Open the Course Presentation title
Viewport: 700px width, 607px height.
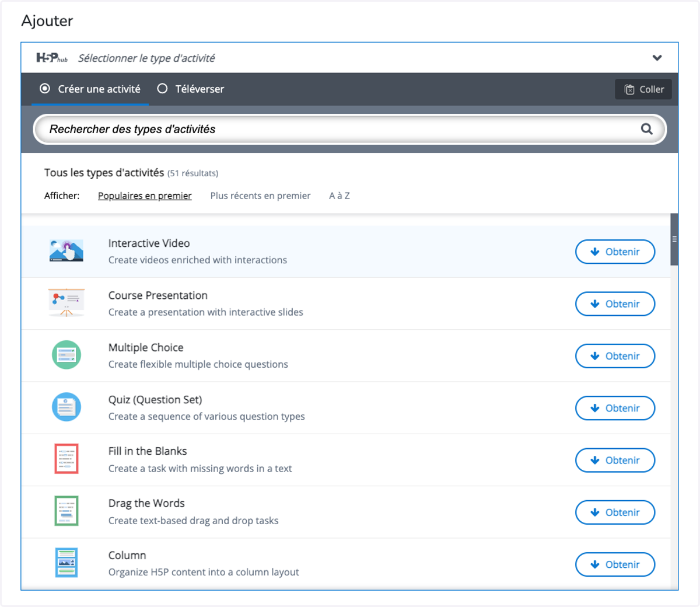tap(158, 295)
